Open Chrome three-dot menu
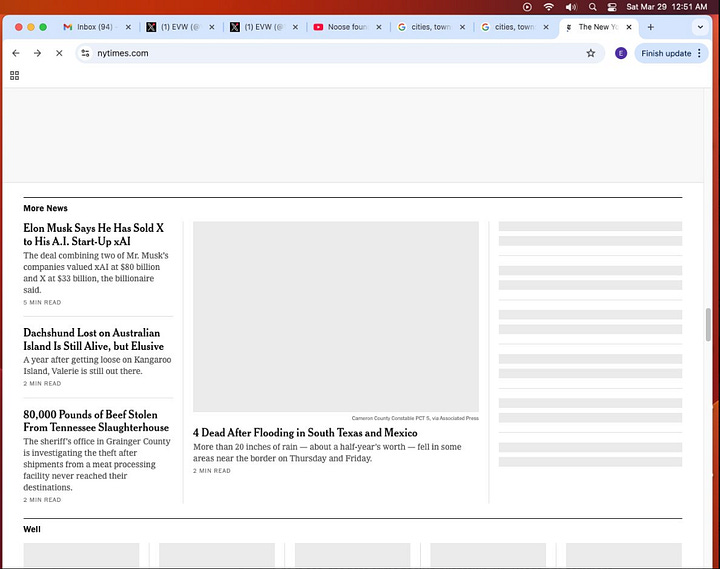 point(699,53)
